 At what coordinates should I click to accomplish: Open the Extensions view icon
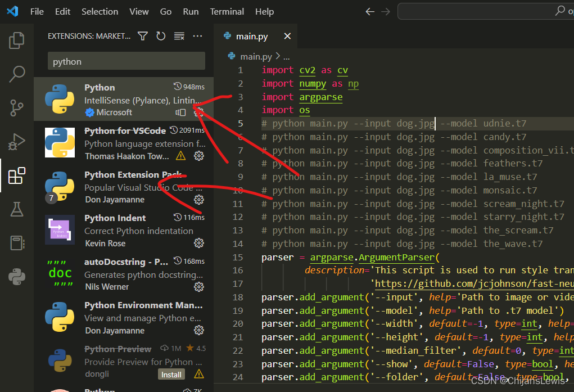(16, 175)
